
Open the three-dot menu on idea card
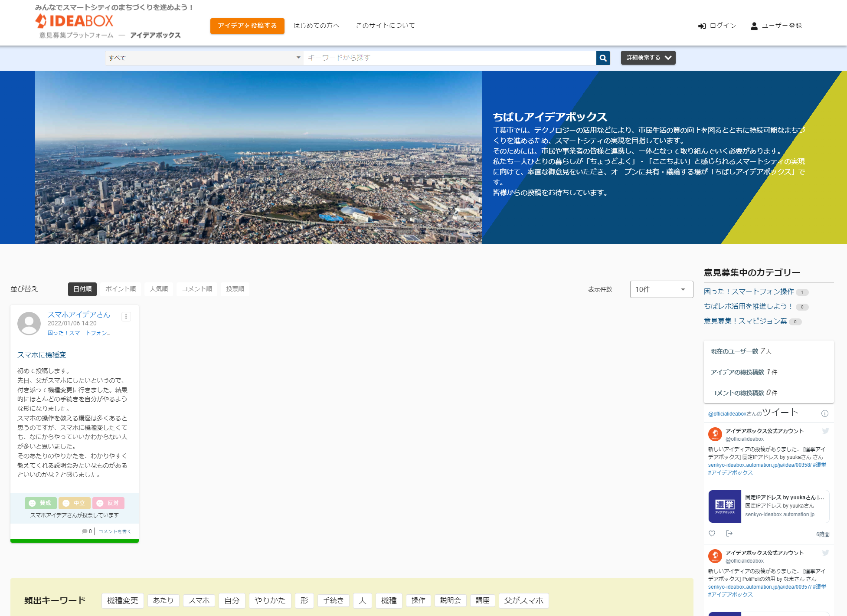(x=126, y=317)
